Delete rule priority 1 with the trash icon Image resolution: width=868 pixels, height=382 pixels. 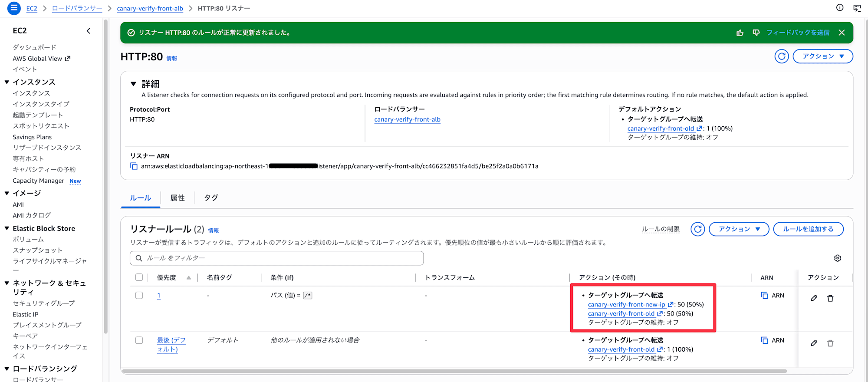coord(830,298)
